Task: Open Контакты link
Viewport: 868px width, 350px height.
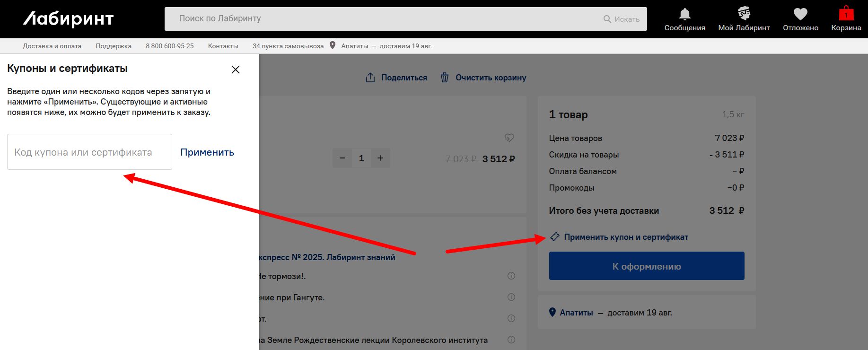Action: [x=223, y=46]
